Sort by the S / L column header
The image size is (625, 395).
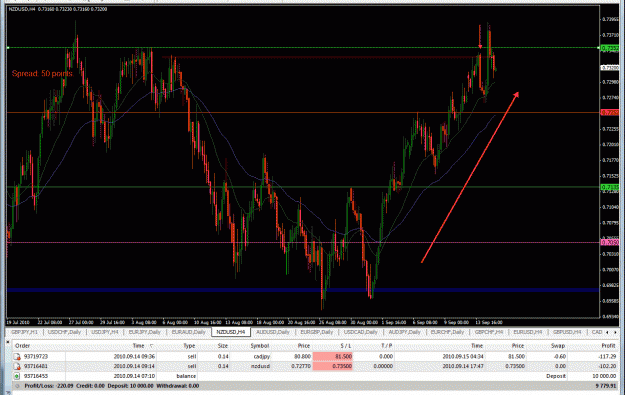346,346
